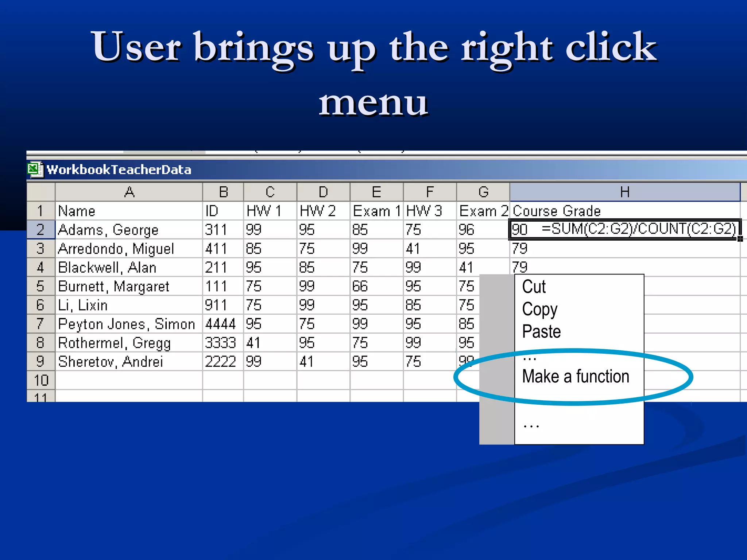The width and height of the screenshot is (747, 560).
Task: Select column A header
Action: pos(129,192)
